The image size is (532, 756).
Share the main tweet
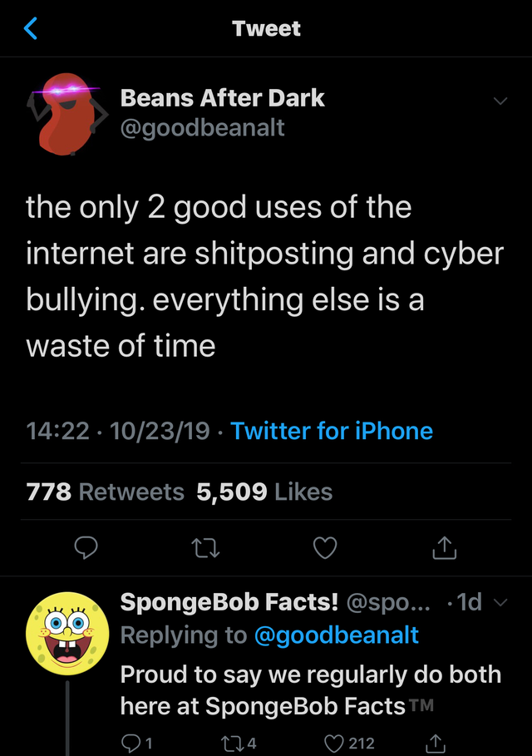pyautogui.click(x=445, y=546)
